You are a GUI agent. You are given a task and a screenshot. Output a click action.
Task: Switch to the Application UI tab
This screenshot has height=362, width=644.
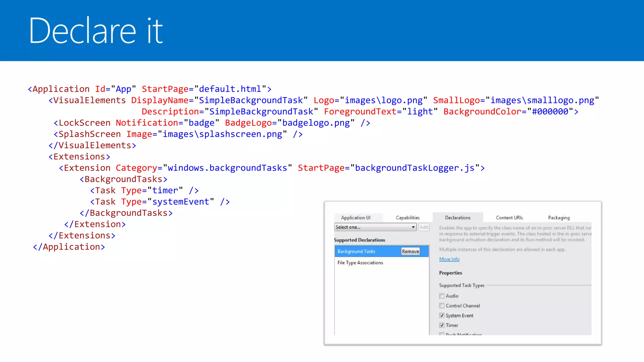356,217
